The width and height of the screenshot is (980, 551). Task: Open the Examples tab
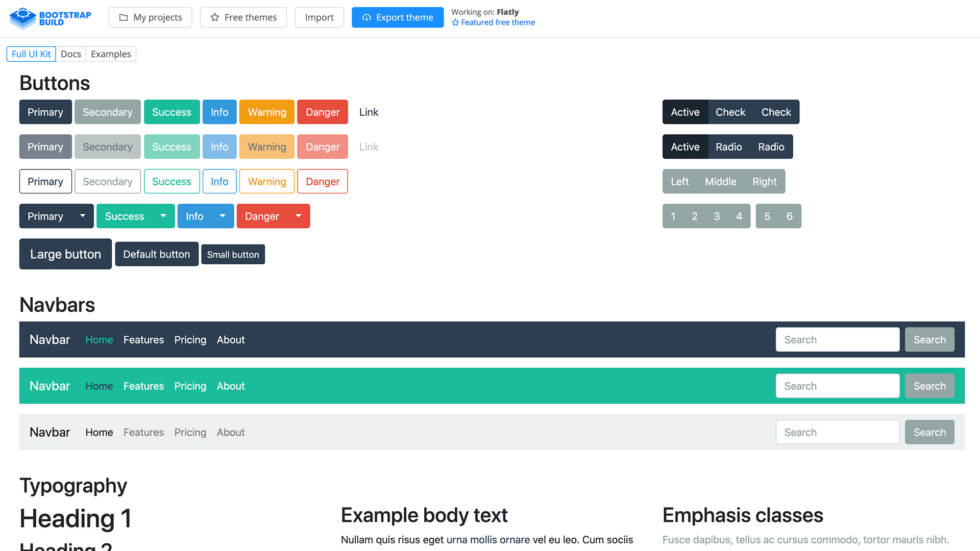[110, 54]
